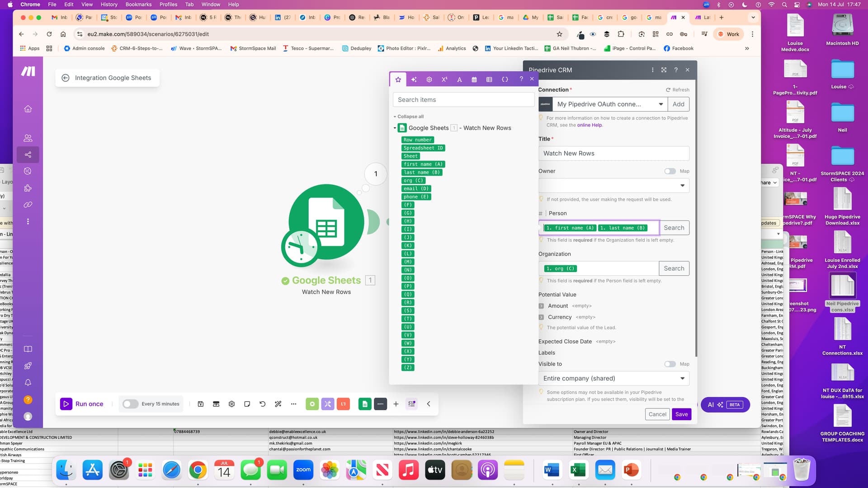Open the Pipedrive CRM dialog help icon
This screenshot has height=488, width=868.
pos(676,70)
